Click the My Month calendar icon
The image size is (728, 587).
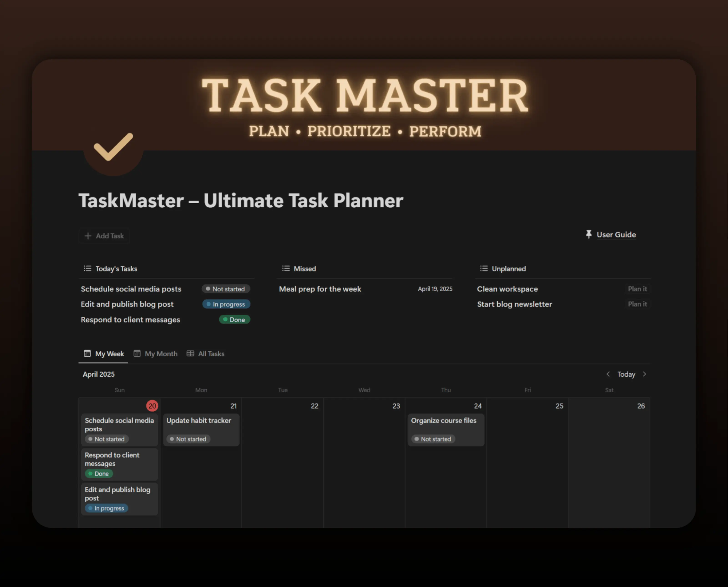point(137,353)
